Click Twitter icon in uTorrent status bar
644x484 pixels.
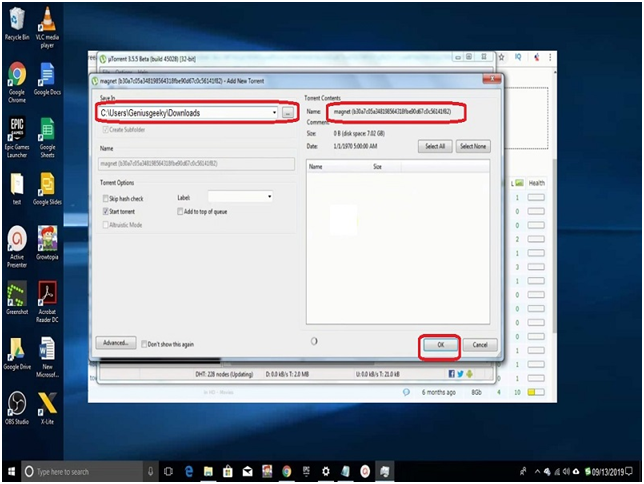click(x=460, y=373)
